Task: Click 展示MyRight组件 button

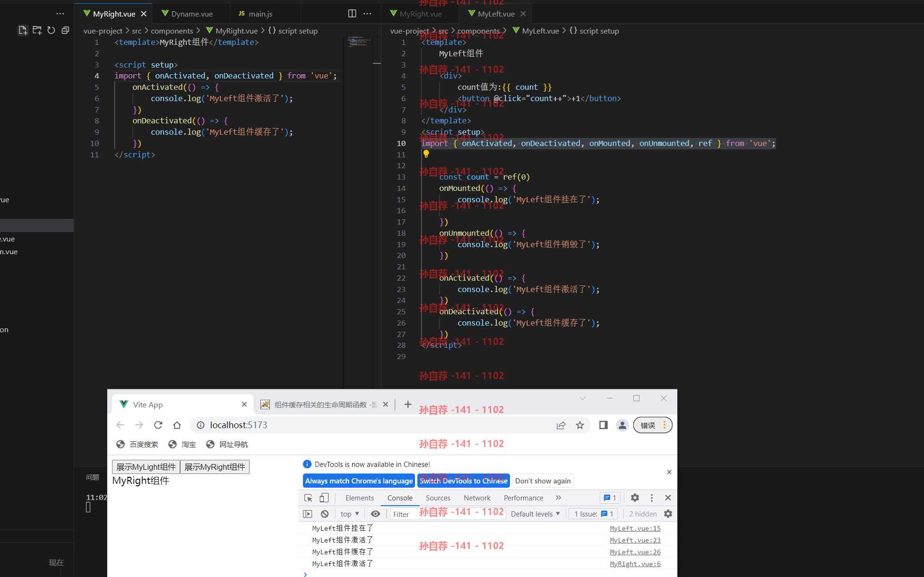Action: [215, 467]
